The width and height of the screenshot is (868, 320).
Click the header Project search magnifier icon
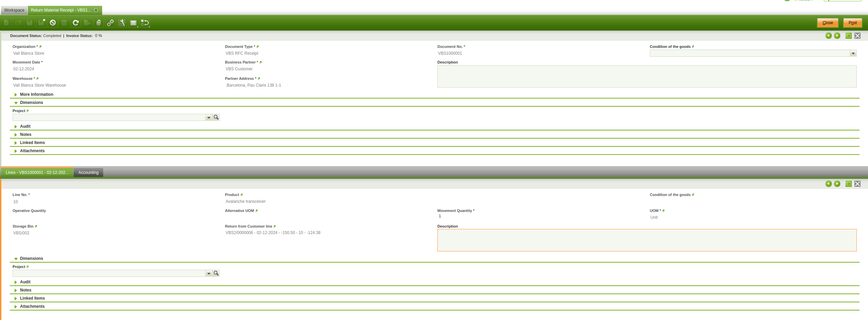pyautogui.click(x=216, y=117)
